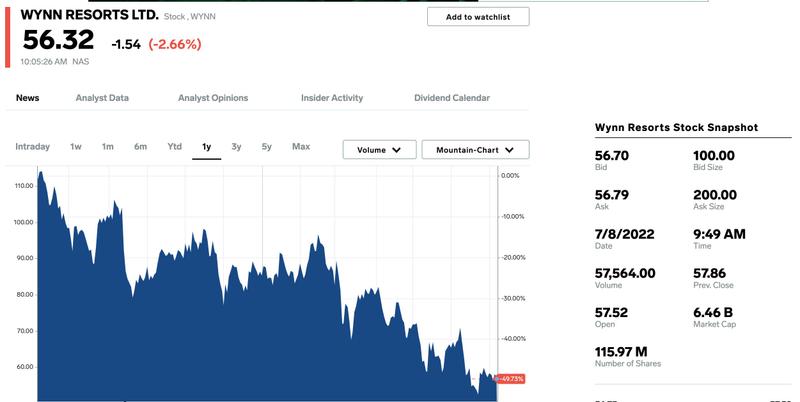
Task: Select Ytd chart range
Action: coord(174,146)
